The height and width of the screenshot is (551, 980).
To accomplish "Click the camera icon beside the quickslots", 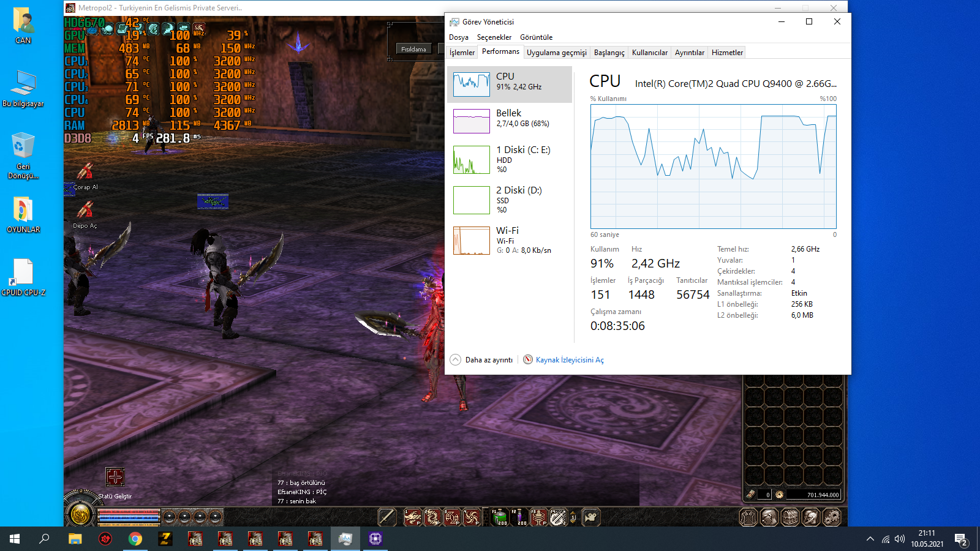I will click(590, 517).
